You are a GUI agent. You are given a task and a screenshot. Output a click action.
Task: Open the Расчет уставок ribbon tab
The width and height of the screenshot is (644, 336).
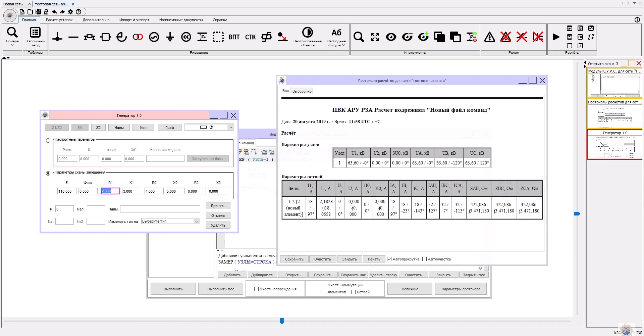click(x=59, y=20)
